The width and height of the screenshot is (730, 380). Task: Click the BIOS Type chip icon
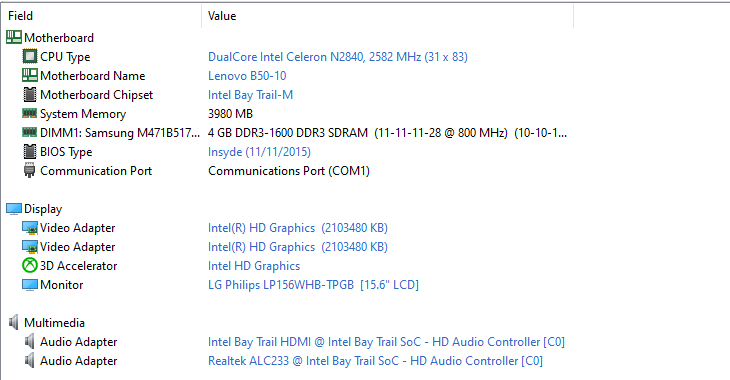pos(29,151)
